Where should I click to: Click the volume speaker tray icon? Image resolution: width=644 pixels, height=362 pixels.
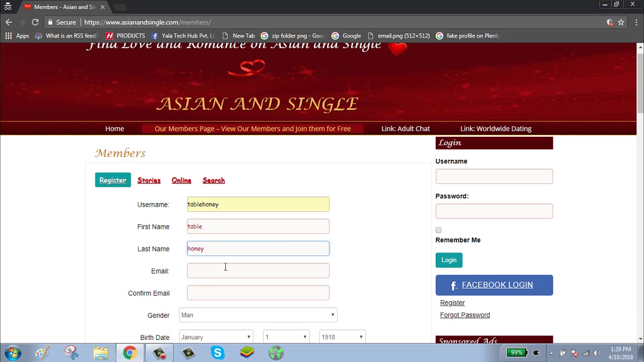pyautogui.click(x=597, y=353)
